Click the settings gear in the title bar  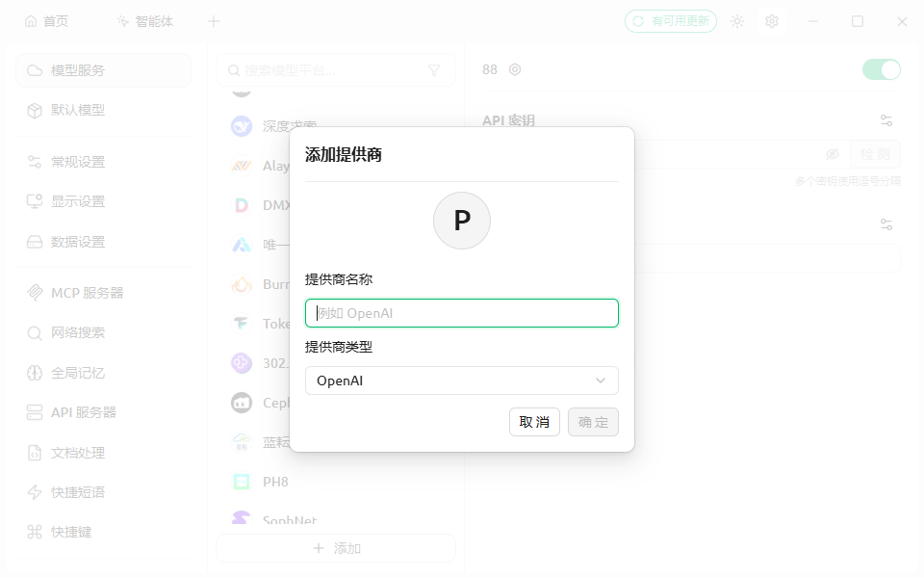click(772, 20)
